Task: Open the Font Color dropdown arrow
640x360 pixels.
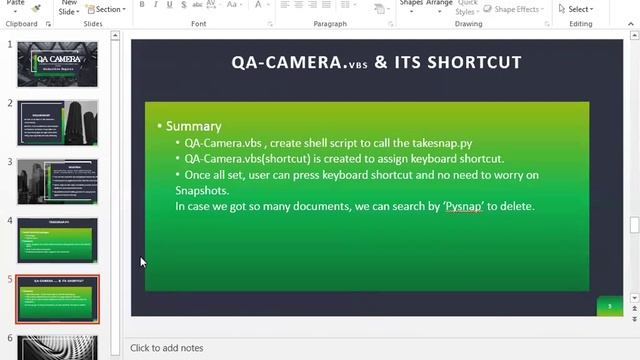Action: pyautogui.click(x=268, y=5)
